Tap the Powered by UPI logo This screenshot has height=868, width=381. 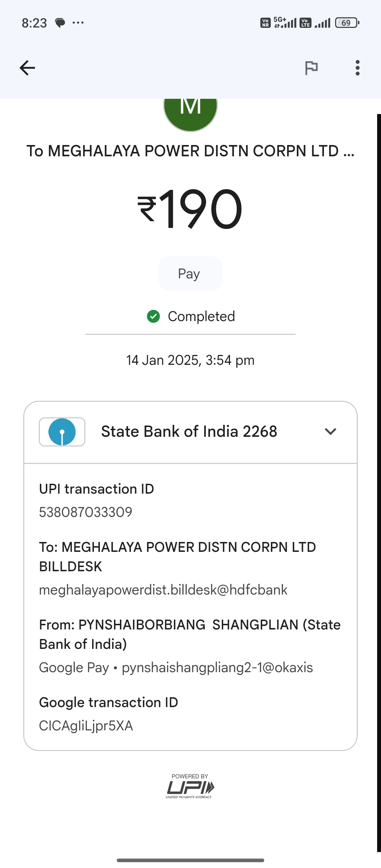tap(190, 786)
